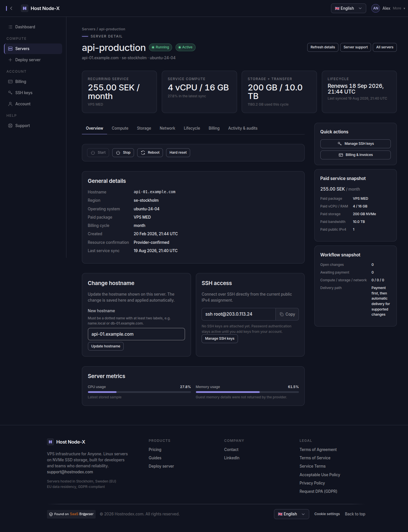Click the Servers breadcrumb link
Viewport: 408px width, 532px height.
pos(89,29)
